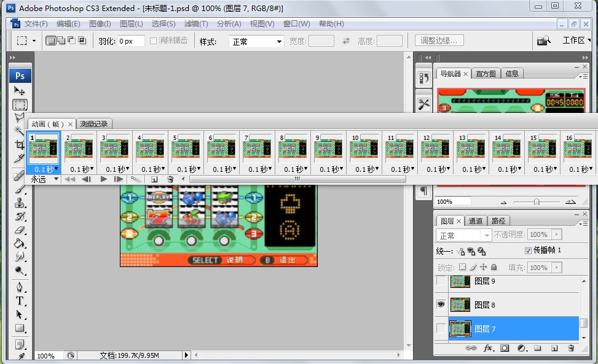Play the animation

(x=103, y=179)
